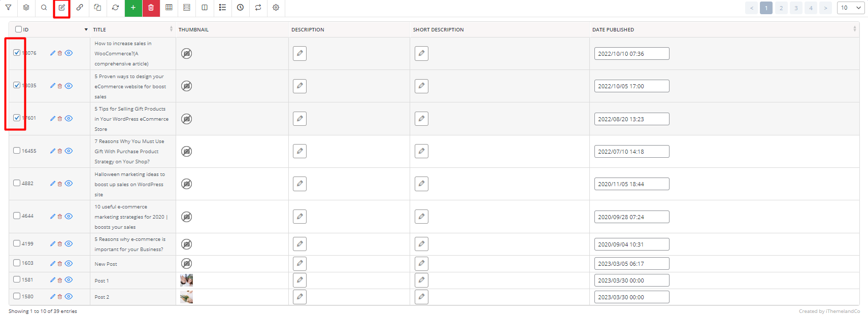Go to pagination page 2
Screen dimensions: 868x317
(781, 8)
